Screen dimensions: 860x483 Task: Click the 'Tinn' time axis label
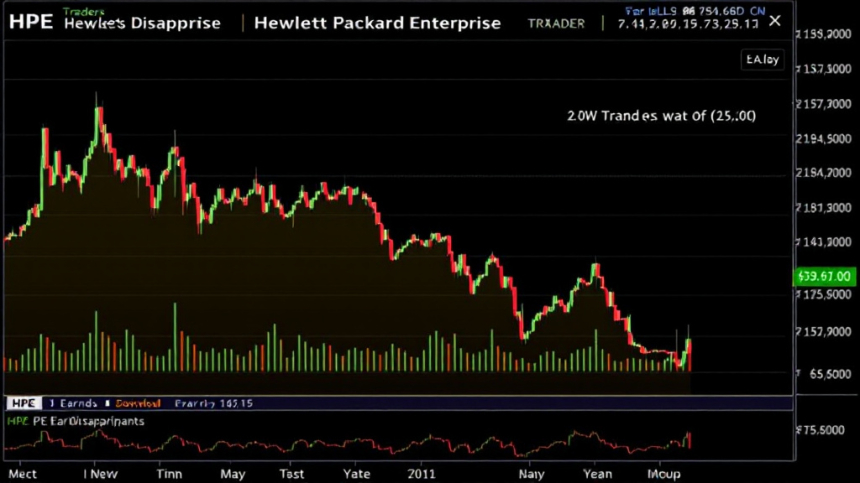169,474
